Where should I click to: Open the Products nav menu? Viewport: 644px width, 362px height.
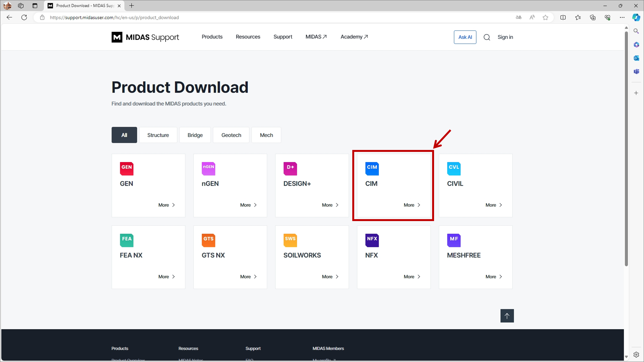click(212, 37)
